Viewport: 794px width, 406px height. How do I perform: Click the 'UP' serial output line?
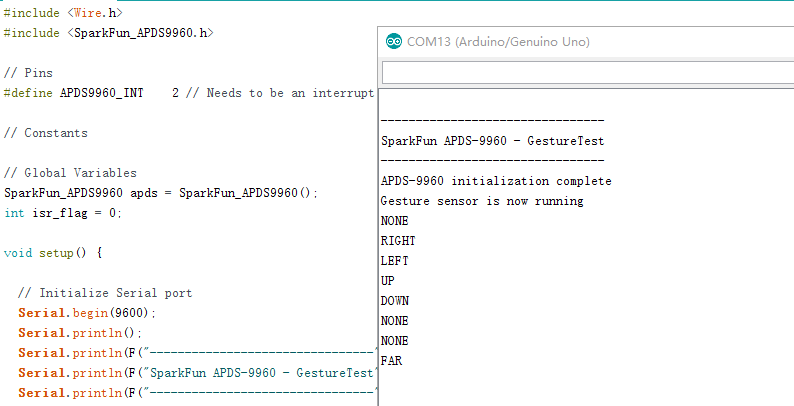coord(387,281)
